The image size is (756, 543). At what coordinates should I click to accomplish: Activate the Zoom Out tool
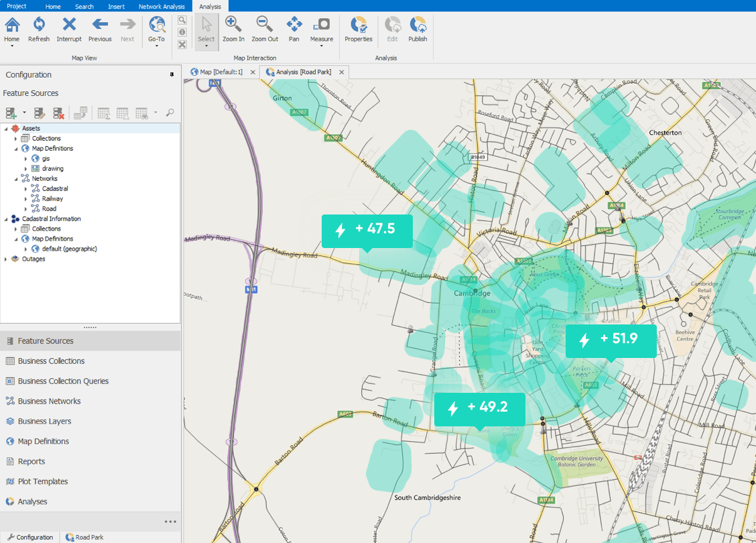[x=264, y=29]
